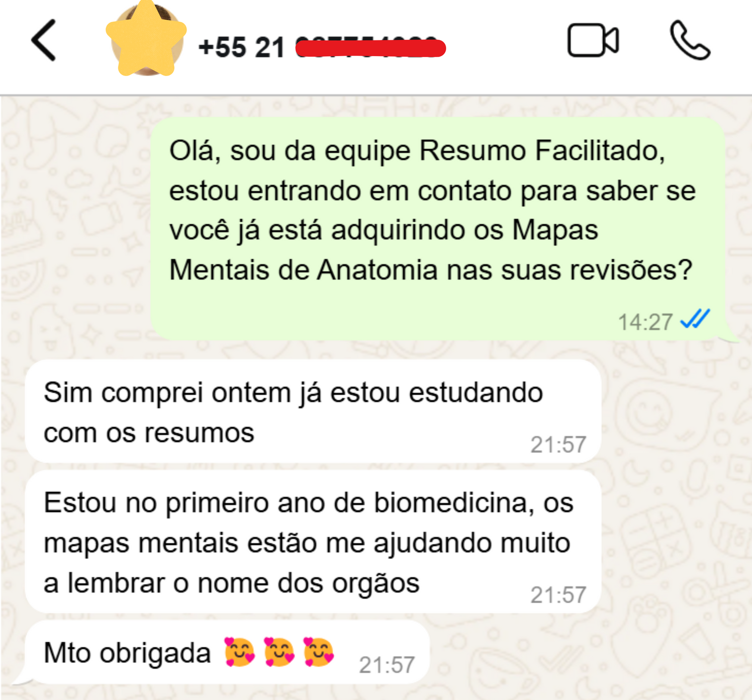752x700 pixels.
Task: Tap the words 'Resumo Facilitado' in green bubble
Action: pos(542,151)
